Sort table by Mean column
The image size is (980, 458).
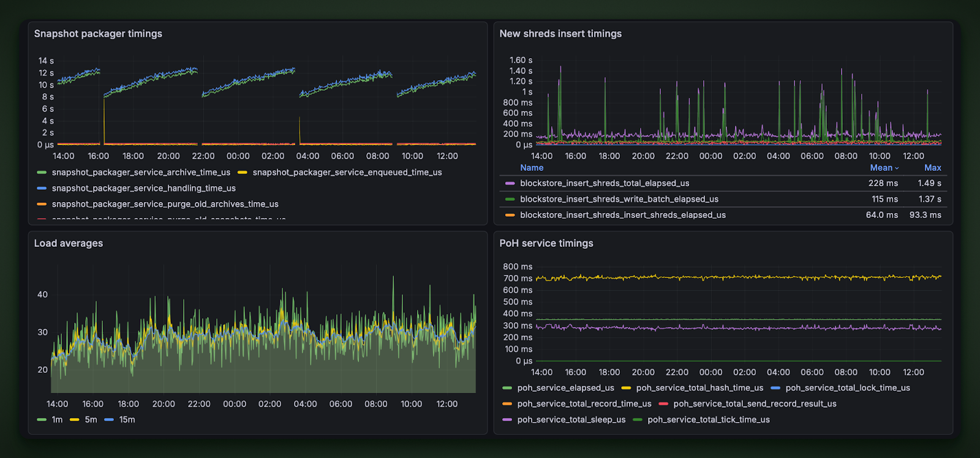tap(884, 168)
